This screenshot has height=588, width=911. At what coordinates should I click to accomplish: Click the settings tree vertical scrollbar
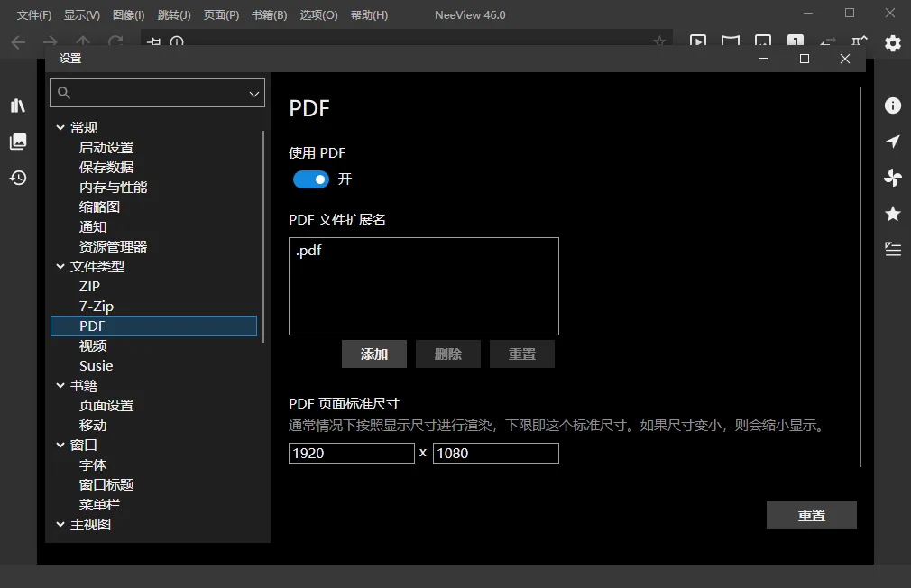click(263, 236)
